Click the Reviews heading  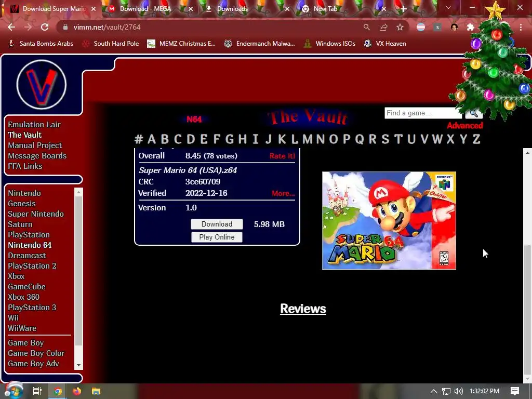pyautogui.click(x=303, y=309)
